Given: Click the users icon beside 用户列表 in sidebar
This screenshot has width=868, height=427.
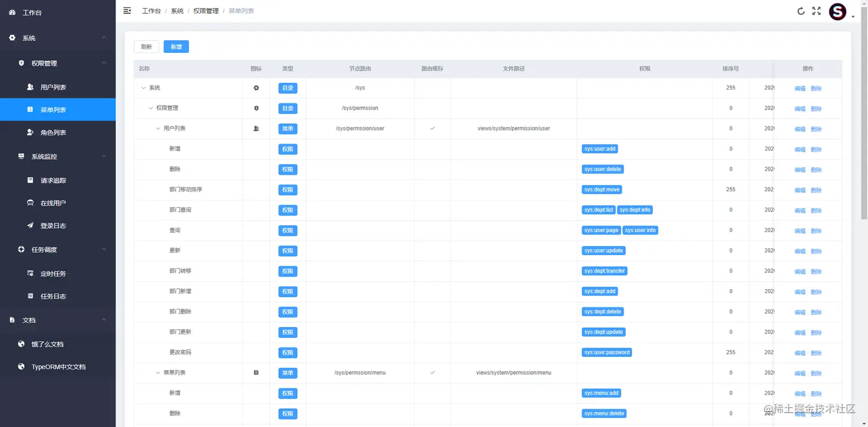Looking at the screenshot, I should point(30,87).
